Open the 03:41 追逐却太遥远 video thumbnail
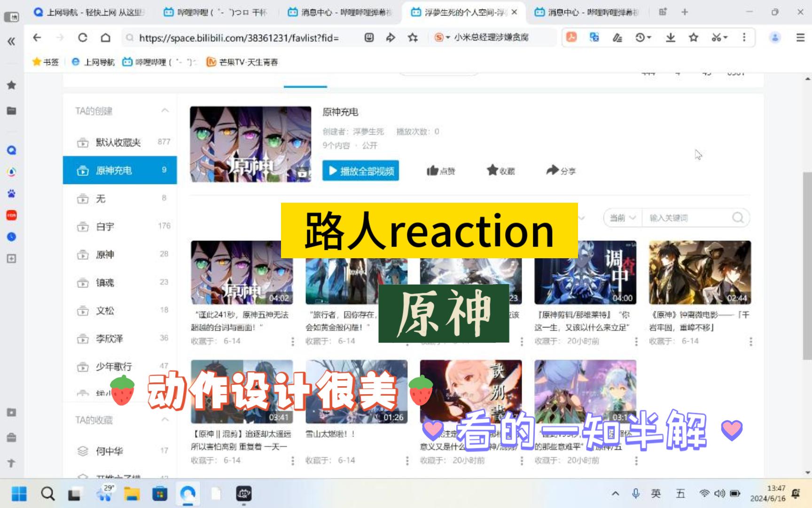812x508 pixels. tap(242, 392)
